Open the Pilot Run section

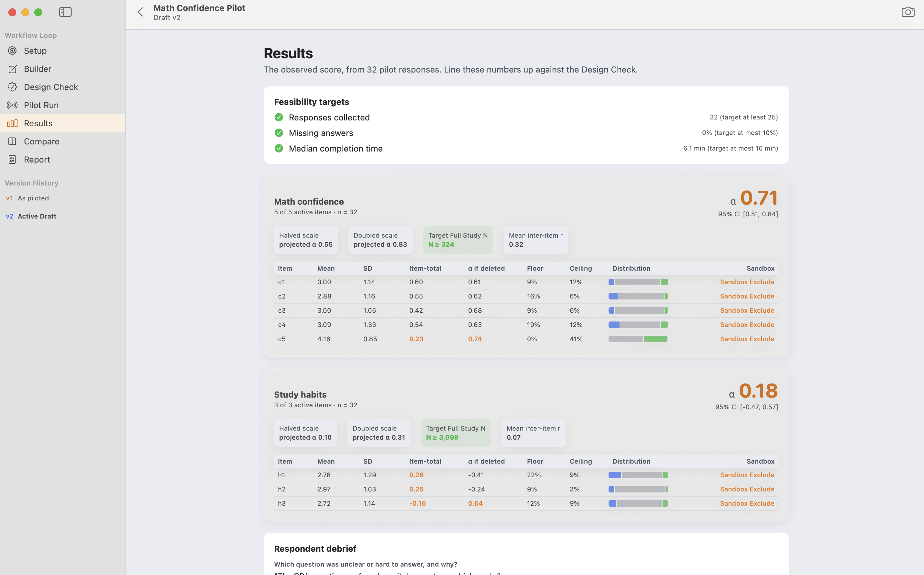pos(63,105)
